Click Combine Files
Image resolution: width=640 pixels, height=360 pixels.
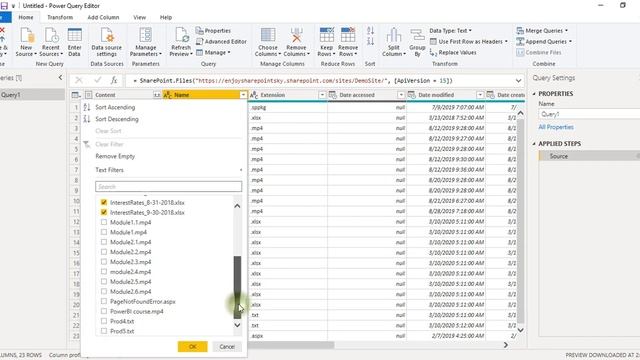click(x=539, y=53)
